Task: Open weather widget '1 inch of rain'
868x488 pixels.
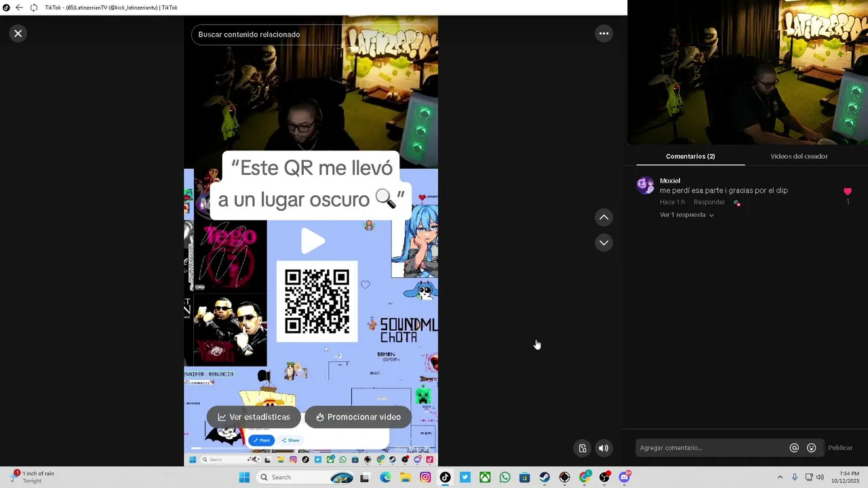Action: [x=33, y=477]
